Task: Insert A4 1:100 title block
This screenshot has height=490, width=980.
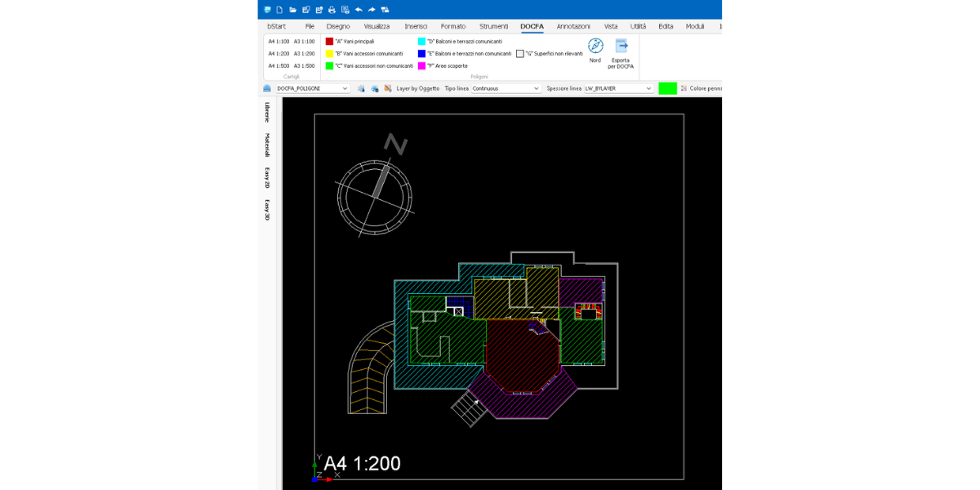Action: pos(278,41)
